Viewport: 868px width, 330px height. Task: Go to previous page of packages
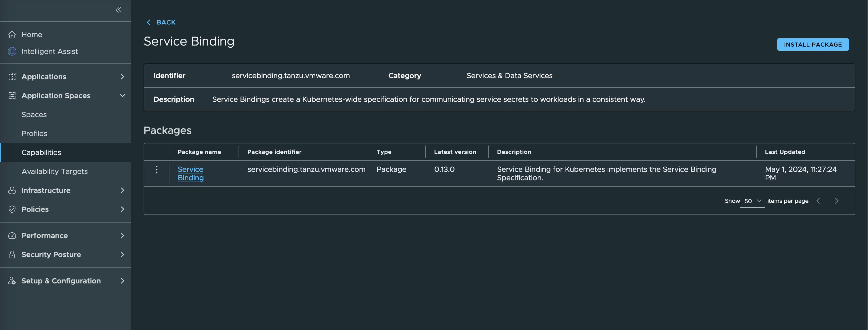coord(818,201)
